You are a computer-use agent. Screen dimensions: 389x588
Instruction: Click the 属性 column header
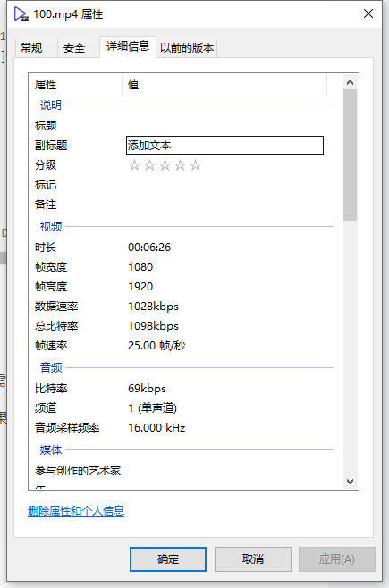click(75, 84)
